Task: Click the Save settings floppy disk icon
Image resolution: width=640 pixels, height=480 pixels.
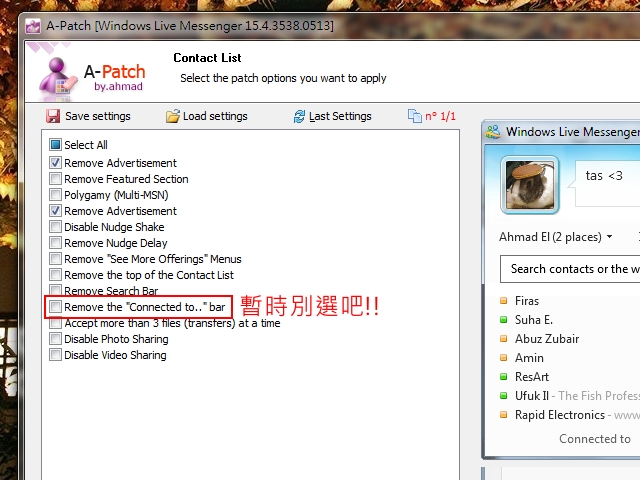Action: click(x=53, y=116)
